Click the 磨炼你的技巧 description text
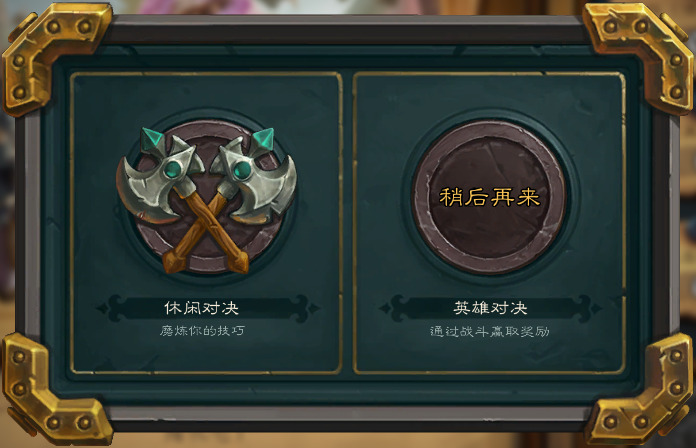The image size is (696, 448). 202,330
